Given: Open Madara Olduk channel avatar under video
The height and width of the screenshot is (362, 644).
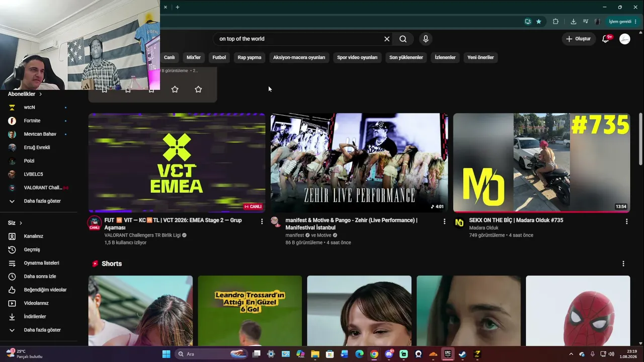Looking at the screenshot, I should pyautogui.click(x=459, y=222).
